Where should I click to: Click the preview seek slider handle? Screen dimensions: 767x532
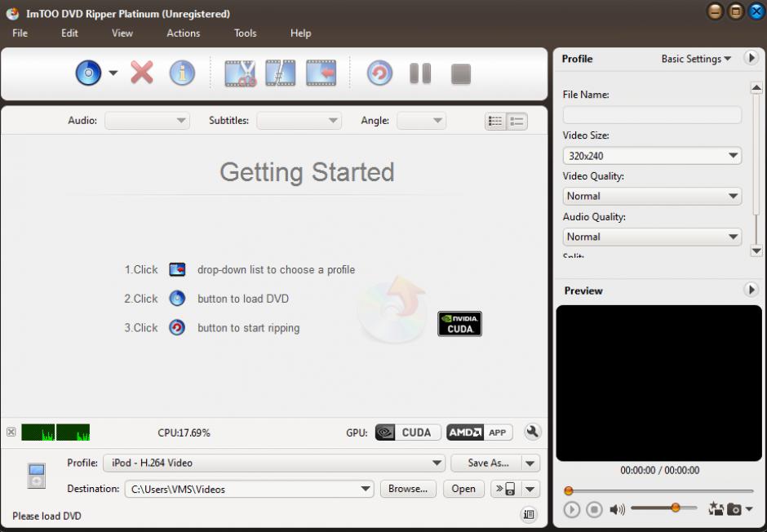click(569, 490)
